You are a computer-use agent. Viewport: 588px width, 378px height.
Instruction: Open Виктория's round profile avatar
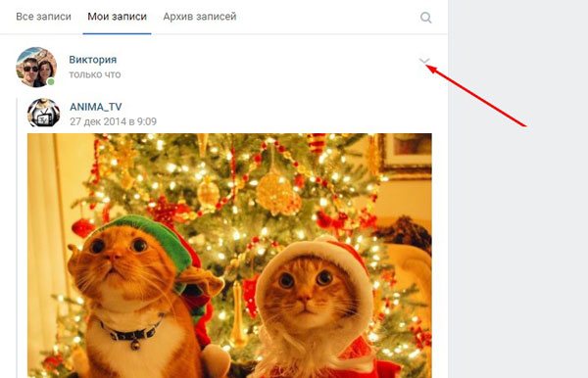[x=36, y=67]
